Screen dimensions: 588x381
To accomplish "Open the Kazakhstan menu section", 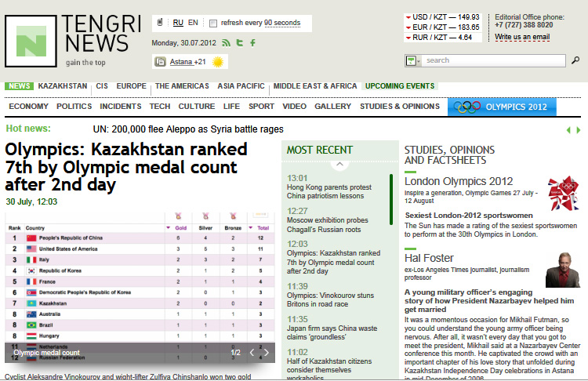I will point(63,86).
